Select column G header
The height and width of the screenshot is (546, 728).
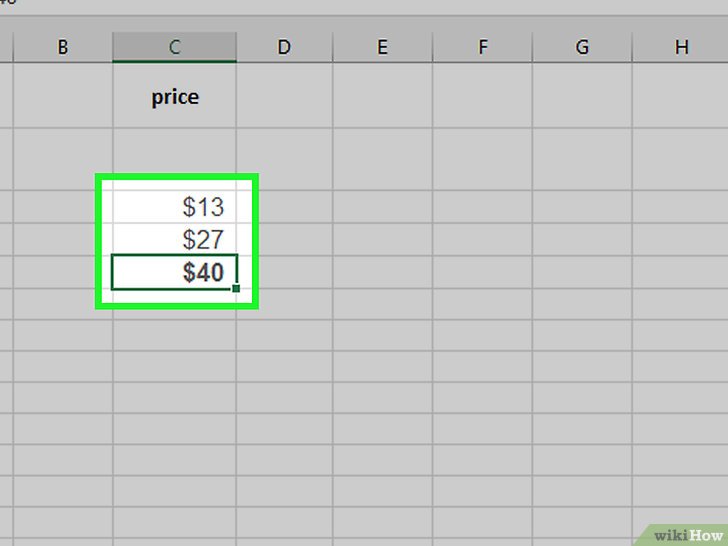(x=582, y=47)
